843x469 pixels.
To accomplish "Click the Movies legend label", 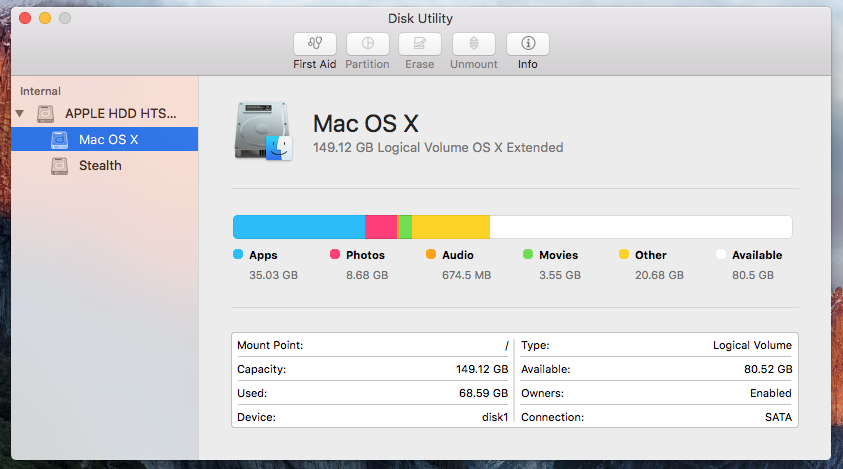I will [559, 255].
